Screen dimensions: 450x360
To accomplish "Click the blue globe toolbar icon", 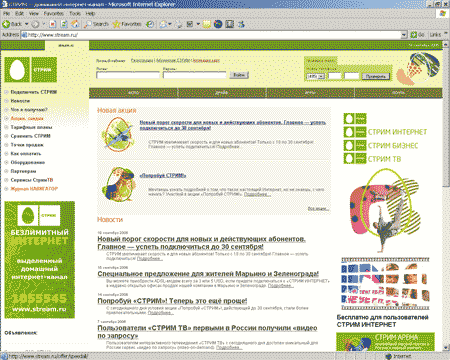I will tap(218, 24).
